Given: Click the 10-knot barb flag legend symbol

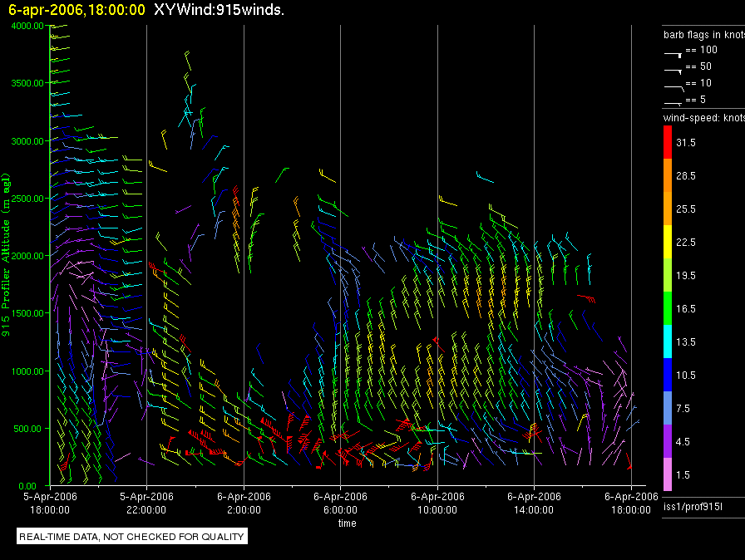Looking at the screenshot, I should tap(673, 86).
